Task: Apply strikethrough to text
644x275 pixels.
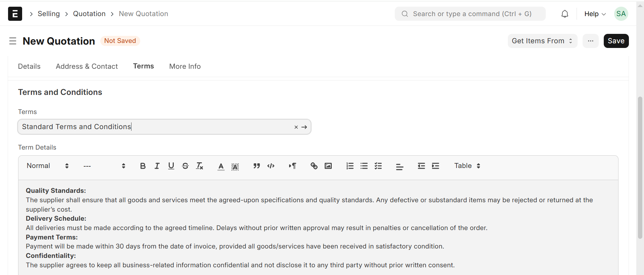Action: [x=185, y=166]
